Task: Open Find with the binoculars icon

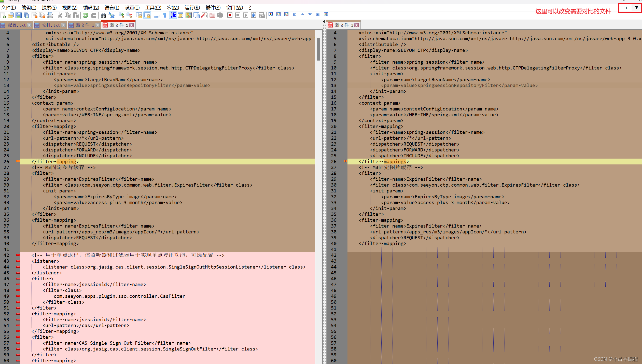Action: click(x=103, y=15)
